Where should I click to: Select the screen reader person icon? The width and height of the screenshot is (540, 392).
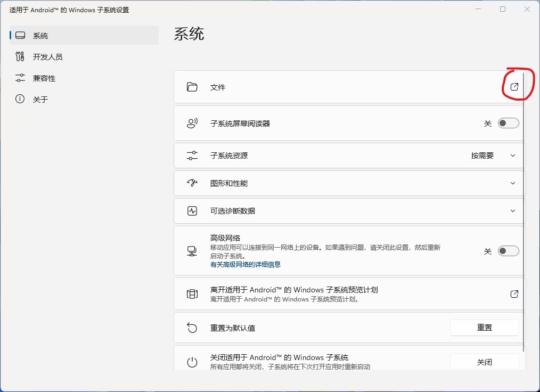(192, 123)
